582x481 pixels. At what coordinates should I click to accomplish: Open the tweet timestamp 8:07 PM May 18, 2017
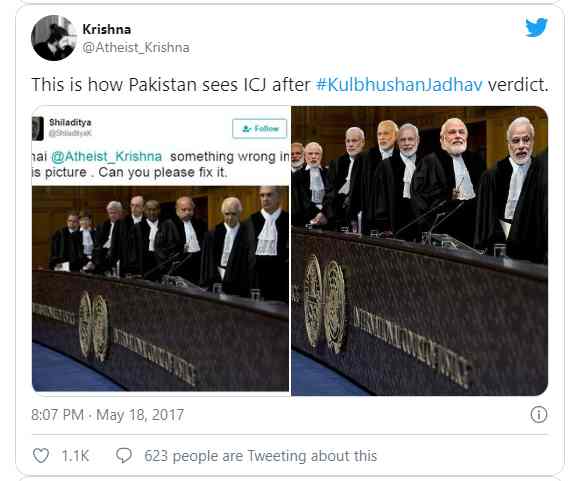pyautogui.click(x=108, y=415)
